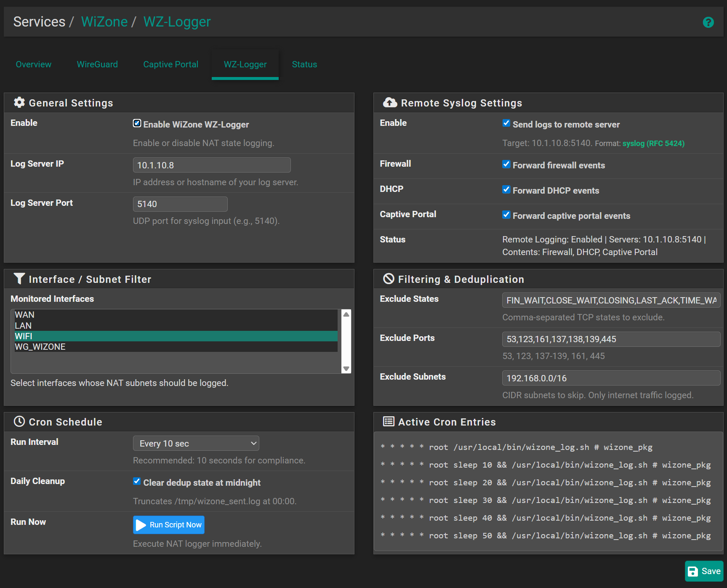Disable the Enable WiZone WZ-Logger checkbox
Image resolution: width=727 pixels, height=588 pixels.
(x=137, y=123)
